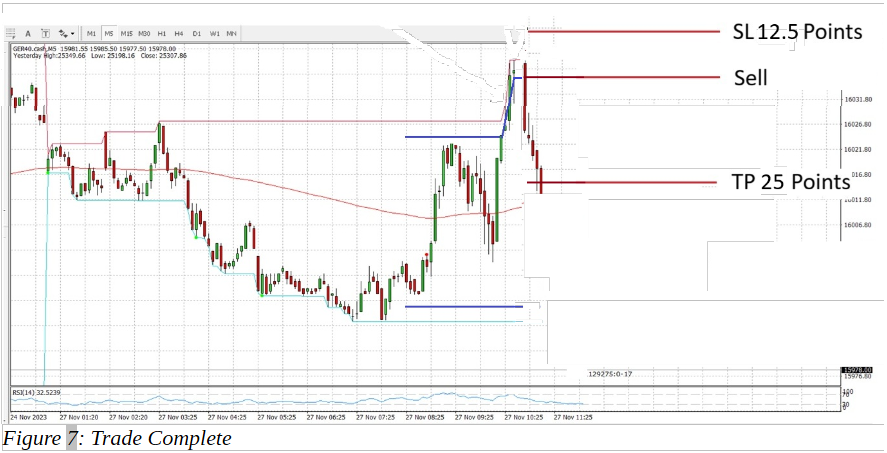
Task: Click the 16031.80 price scale label
Action: click(x=857, y=100)
